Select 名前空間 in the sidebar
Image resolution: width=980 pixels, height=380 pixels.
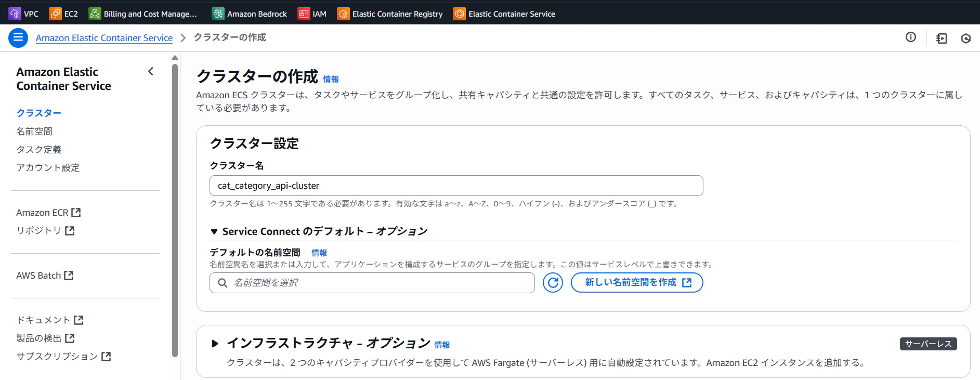pos(34,131)
